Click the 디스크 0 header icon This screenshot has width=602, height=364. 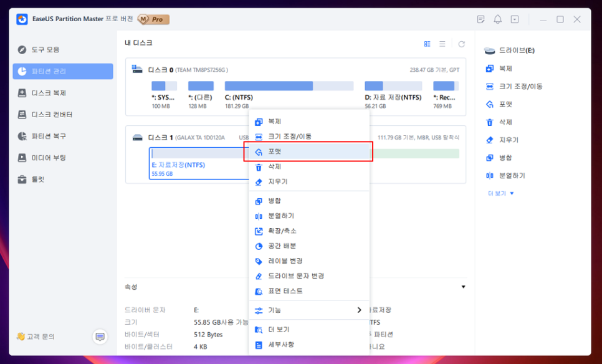137,69
